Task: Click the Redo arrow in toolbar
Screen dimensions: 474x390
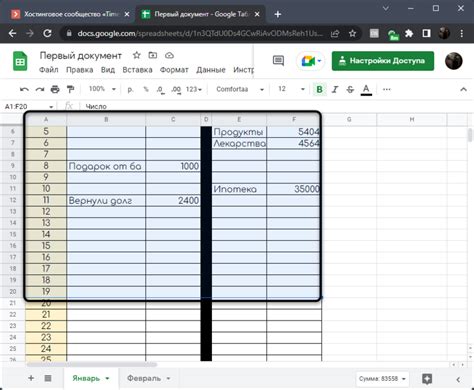Action: coord(40,89)
